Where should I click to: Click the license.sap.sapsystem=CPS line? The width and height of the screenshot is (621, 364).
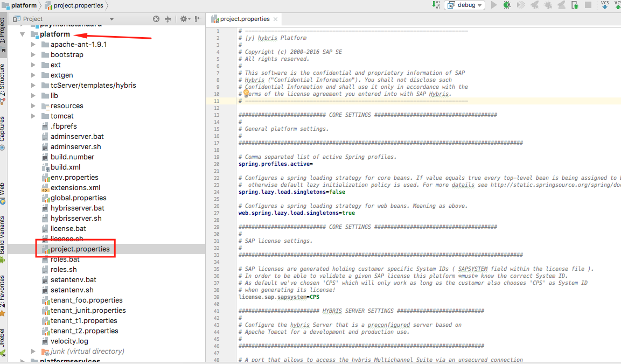[x=279, y=297]
